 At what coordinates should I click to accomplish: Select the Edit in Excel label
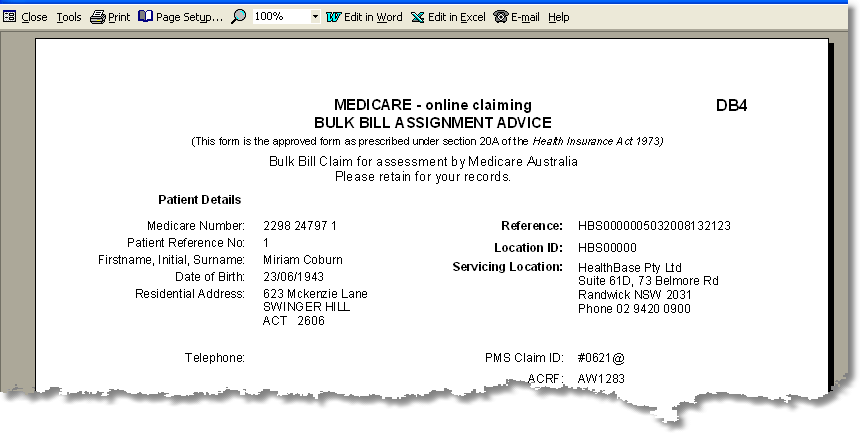(x=456, y=17)
